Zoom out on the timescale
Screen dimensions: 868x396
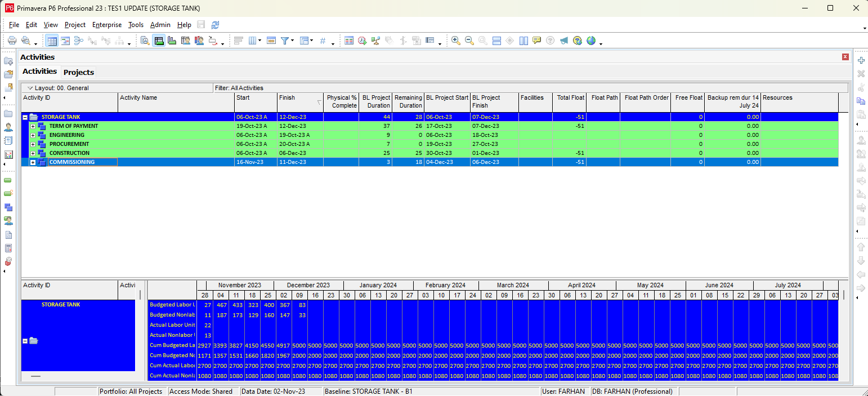(x=469, y=41)
